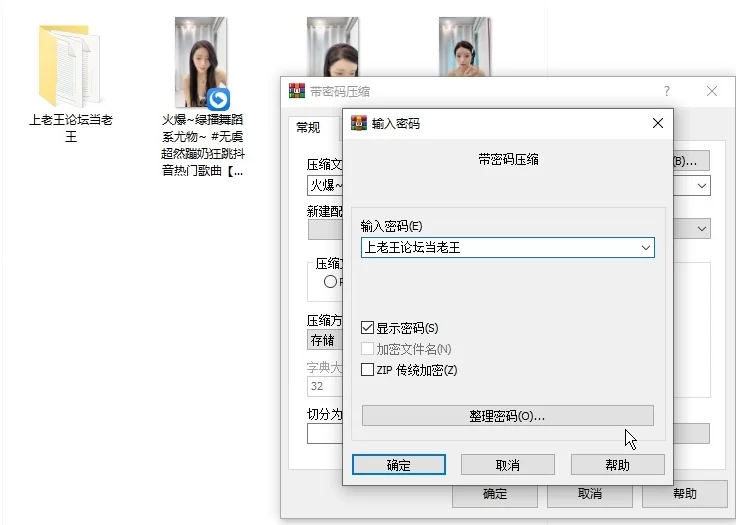The width and height of the screenshot is (736, 525).
Task: Uncheck the 显示密码(S) checkbox
Action: 368,327
